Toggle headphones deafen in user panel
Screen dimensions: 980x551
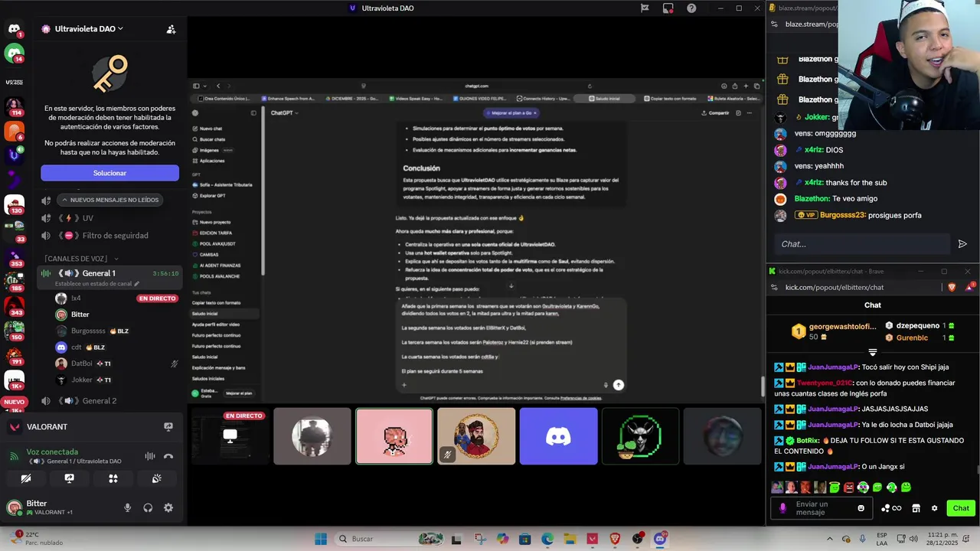pos(148,507)
